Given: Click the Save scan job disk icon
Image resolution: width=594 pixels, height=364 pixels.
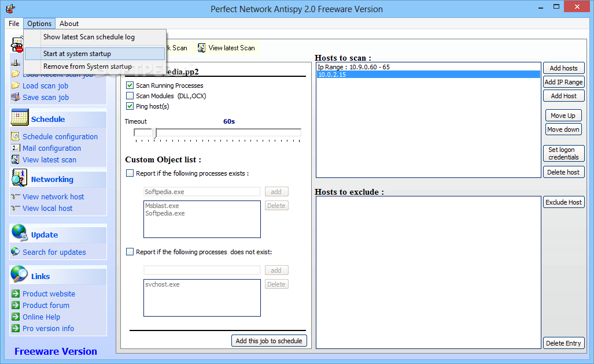Looking at the screenshot, I should (x=15, y=97).
